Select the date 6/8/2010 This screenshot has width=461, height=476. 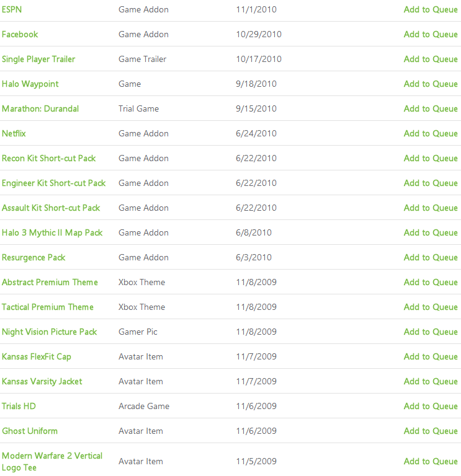click(254, 233)
